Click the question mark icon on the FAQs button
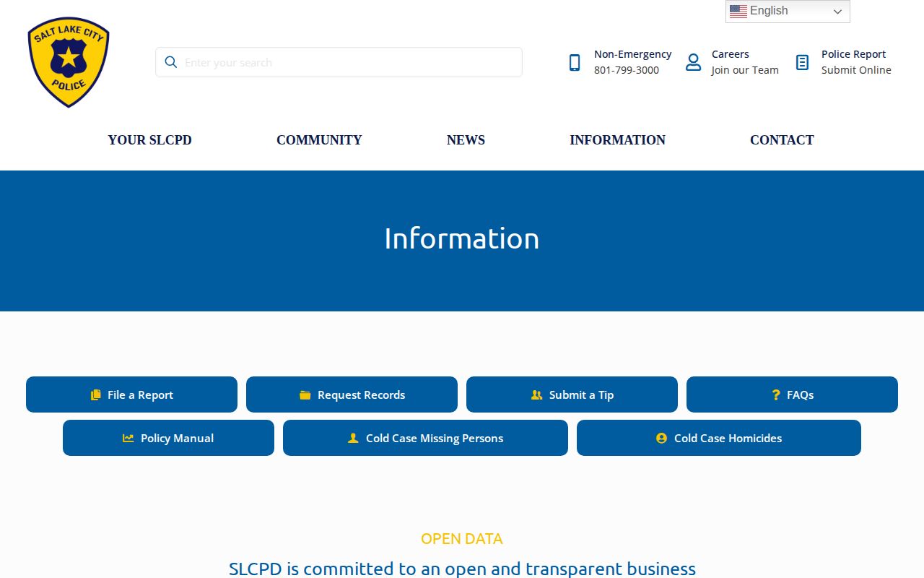 (x=776, y=394)
